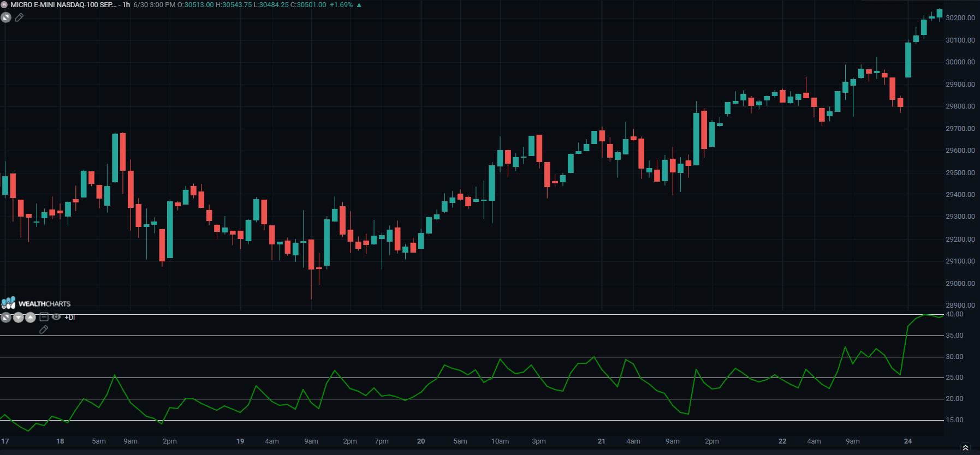Click the WealthCharts logo
This screenshot has height=455, width=980.
[x=36, y=303]
